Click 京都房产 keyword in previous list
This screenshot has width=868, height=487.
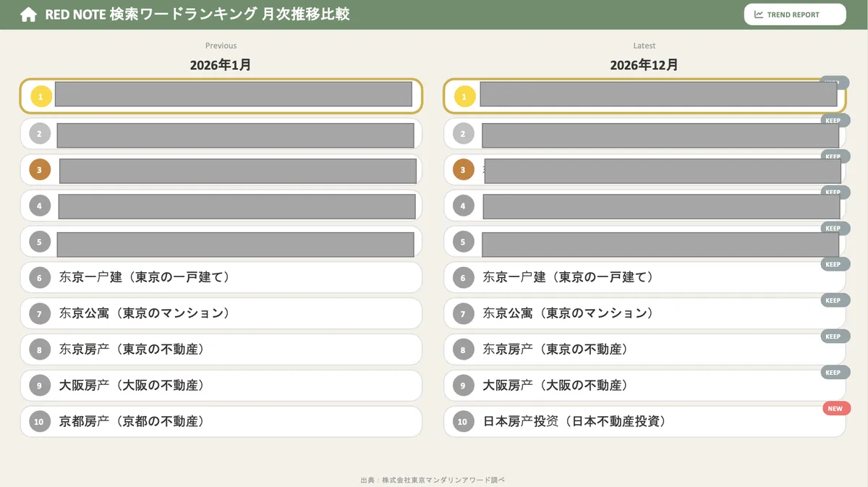(x=131, y=421)
